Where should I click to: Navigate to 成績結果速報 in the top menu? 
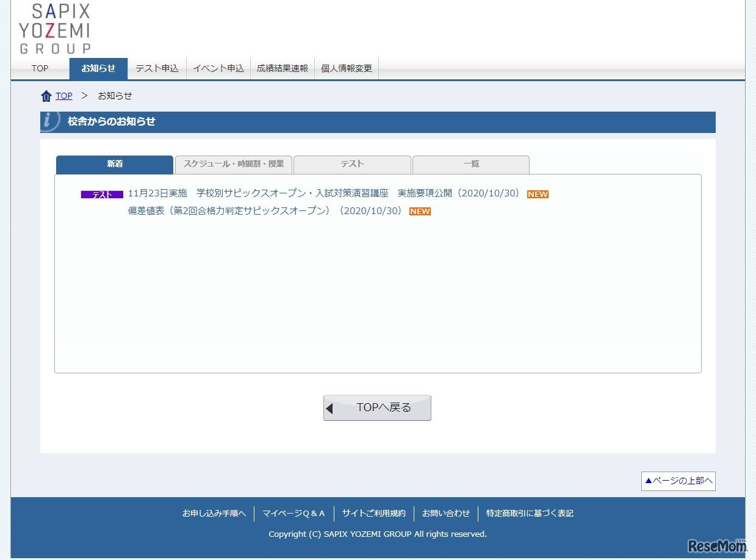pyautogui.click(x=282, y=68)
